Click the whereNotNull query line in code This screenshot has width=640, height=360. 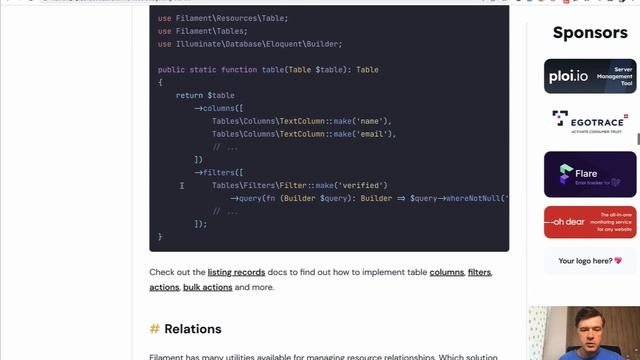(369, 198)
